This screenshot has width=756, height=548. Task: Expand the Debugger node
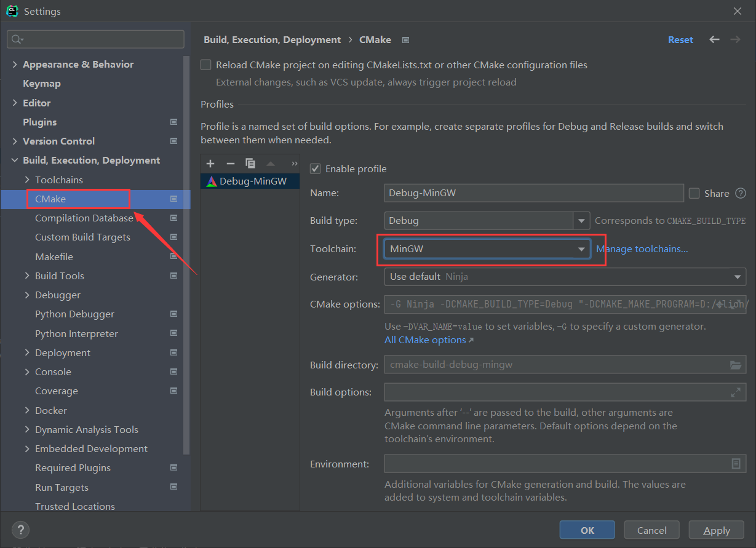pos(27,295)
